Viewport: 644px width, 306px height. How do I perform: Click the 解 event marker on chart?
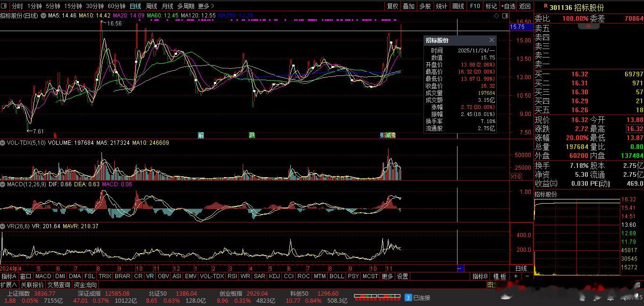201,135
